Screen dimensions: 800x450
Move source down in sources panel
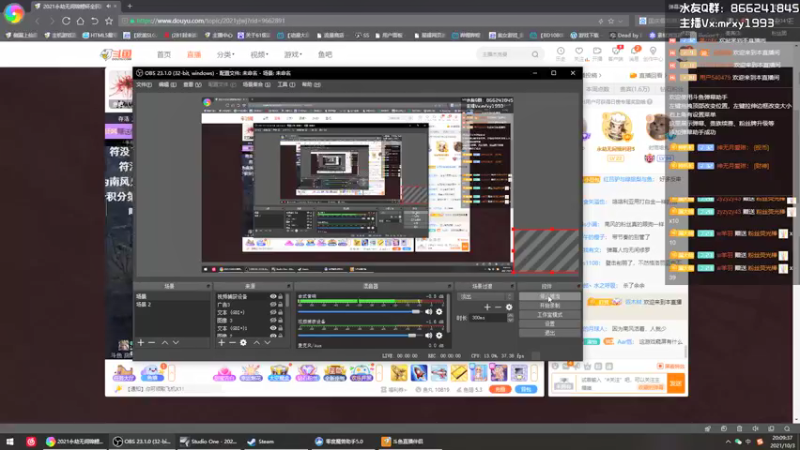tap(267, 343)
